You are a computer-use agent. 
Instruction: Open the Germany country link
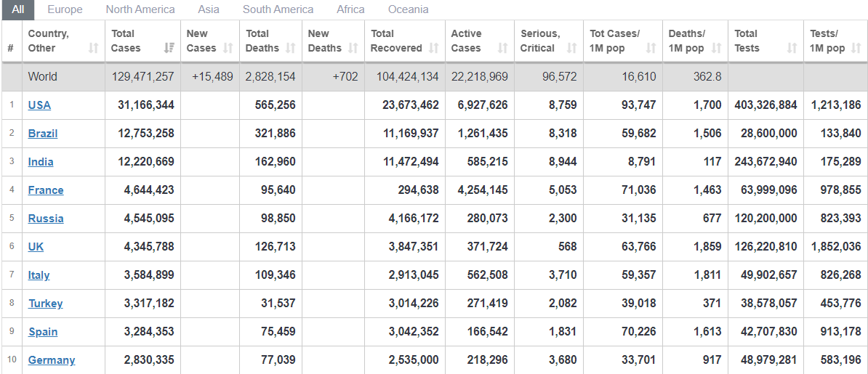[52, 359]
